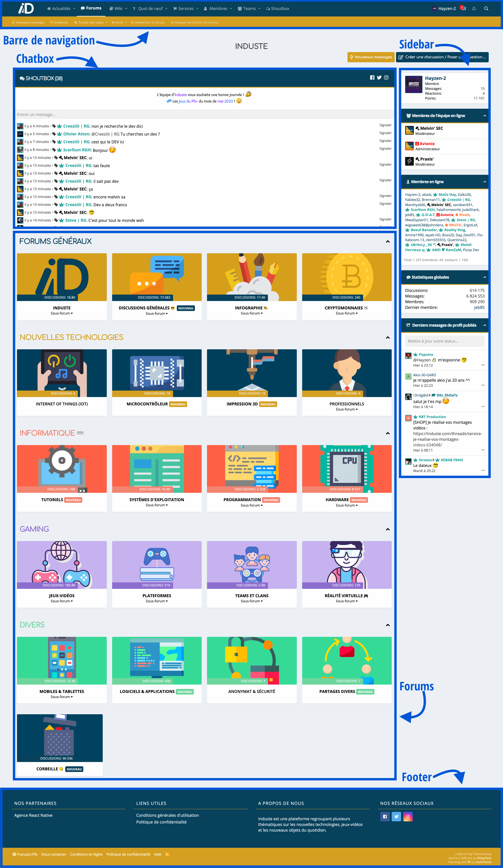Click the footer Twitter social button
The height and width of the screenshot is (868, 503).
click(x=396, y=816)
